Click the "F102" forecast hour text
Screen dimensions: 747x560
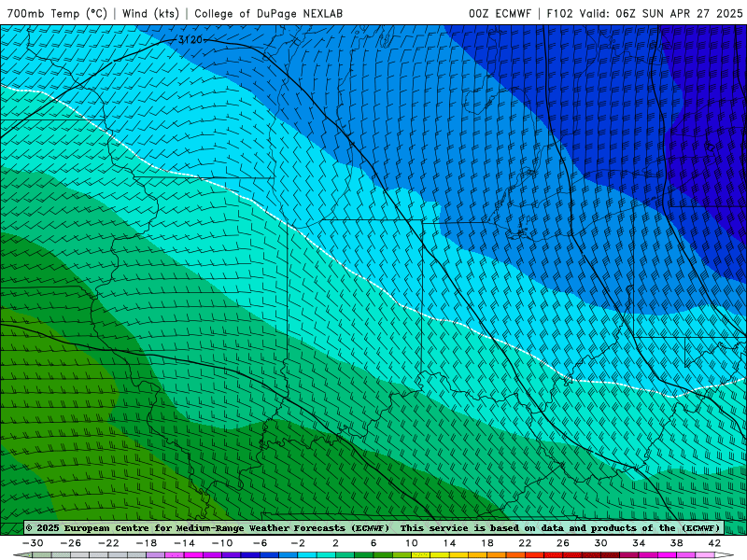click(x=559, y=13)
